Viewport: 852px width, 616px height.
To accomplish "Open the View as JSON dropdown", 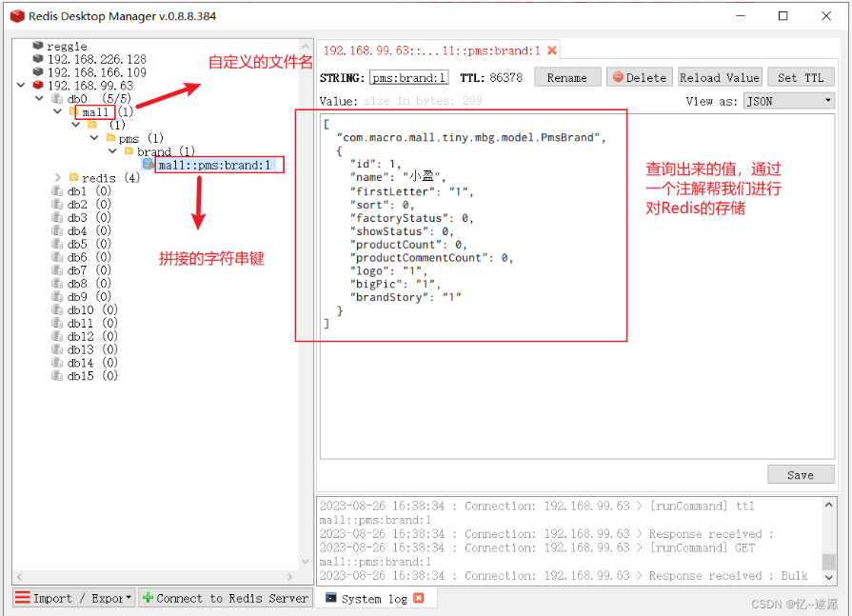I will tap(789, 101).
